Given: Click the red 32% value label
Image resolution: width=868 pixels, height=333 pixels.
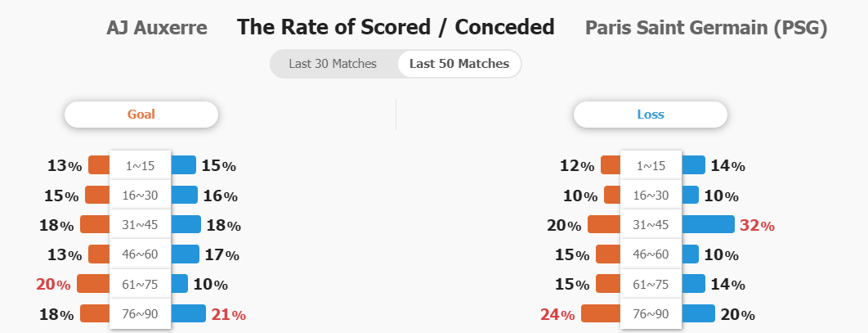Looking at the screenshot, I should click(x=757, y=226).
